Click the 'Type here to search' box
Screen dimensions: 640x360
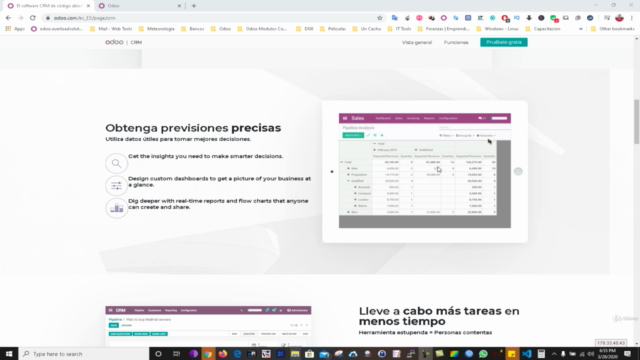(84, 354)
